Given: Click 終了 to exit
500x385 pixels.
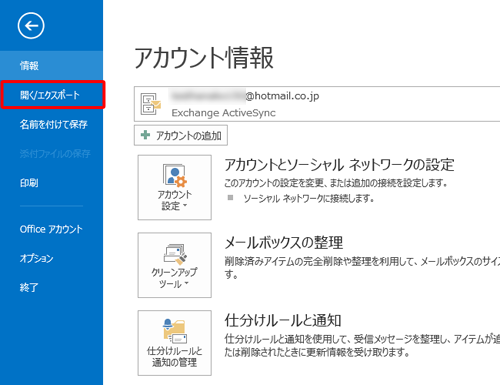Looking at the screenshot, I should 51,287.
